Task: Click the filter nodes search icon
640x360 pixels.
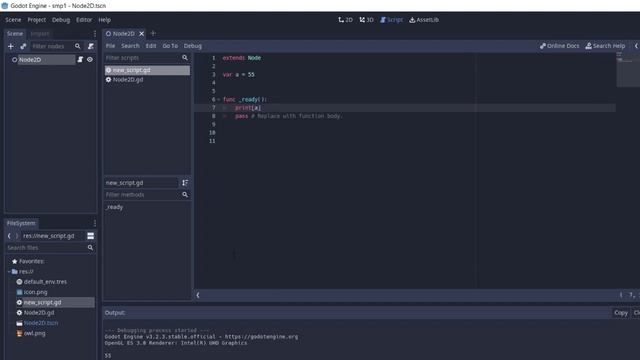Action: coord(78,47)
